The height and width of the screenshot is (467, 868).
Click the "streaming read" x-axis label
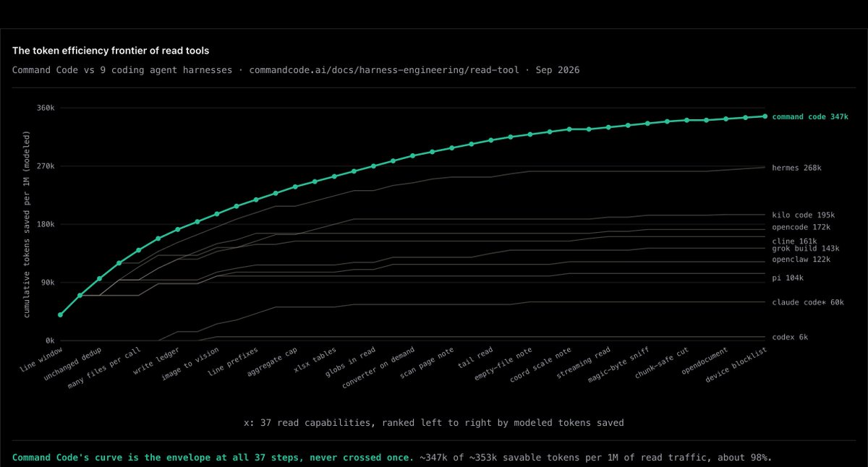[585, 363]
